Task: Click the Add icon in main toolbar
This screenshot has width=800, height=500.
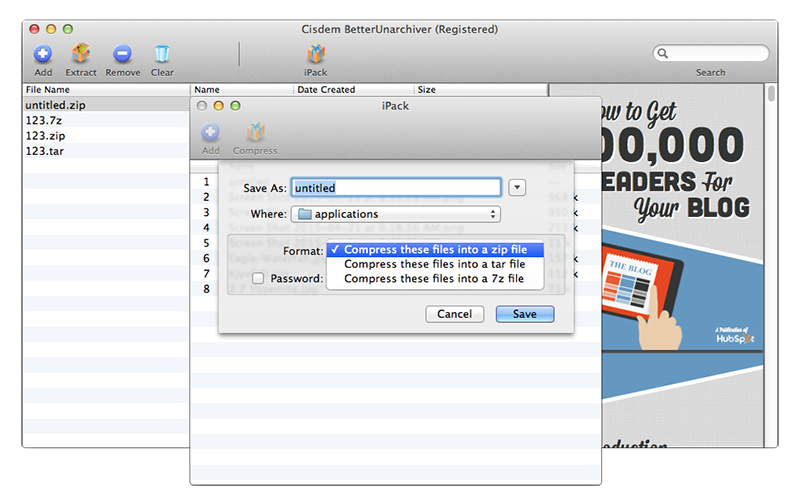Action: [43, 54]
